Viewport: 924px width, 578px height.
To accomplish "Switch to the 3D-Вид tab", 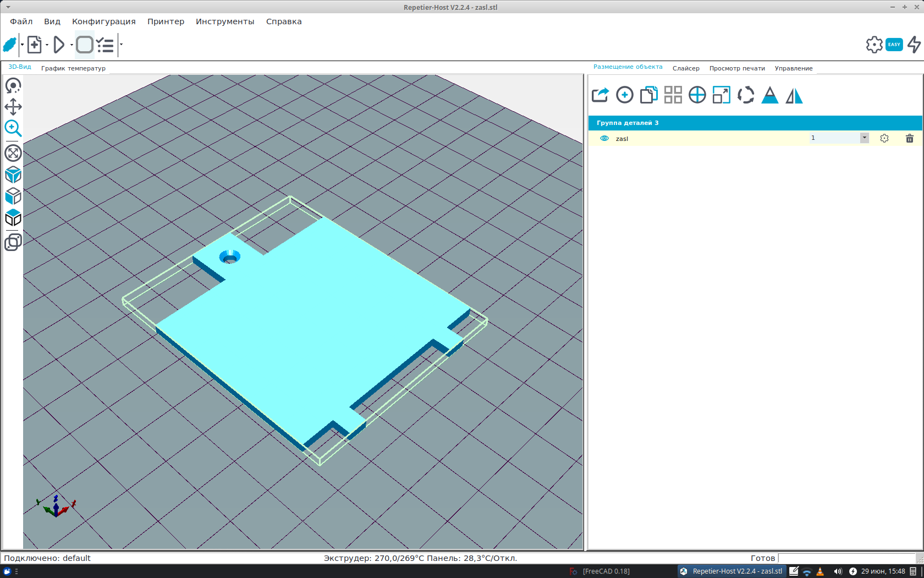I will pyautogui.click(x=20, y=67).
